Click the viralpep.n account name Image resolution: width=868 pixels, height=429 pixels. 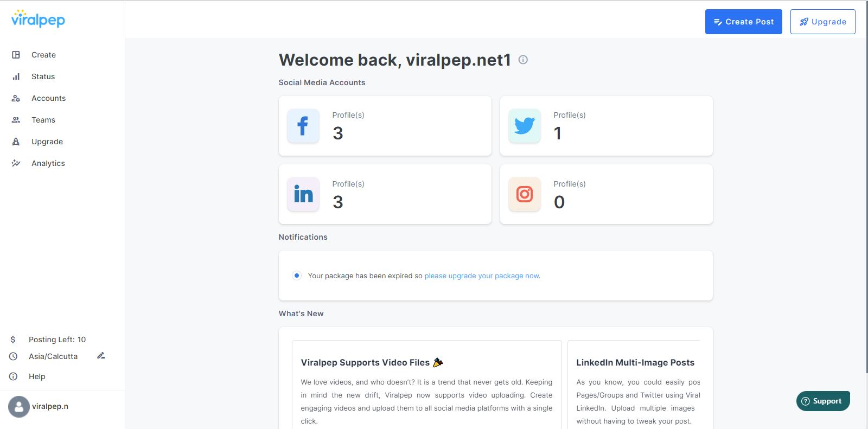point(50,406)
